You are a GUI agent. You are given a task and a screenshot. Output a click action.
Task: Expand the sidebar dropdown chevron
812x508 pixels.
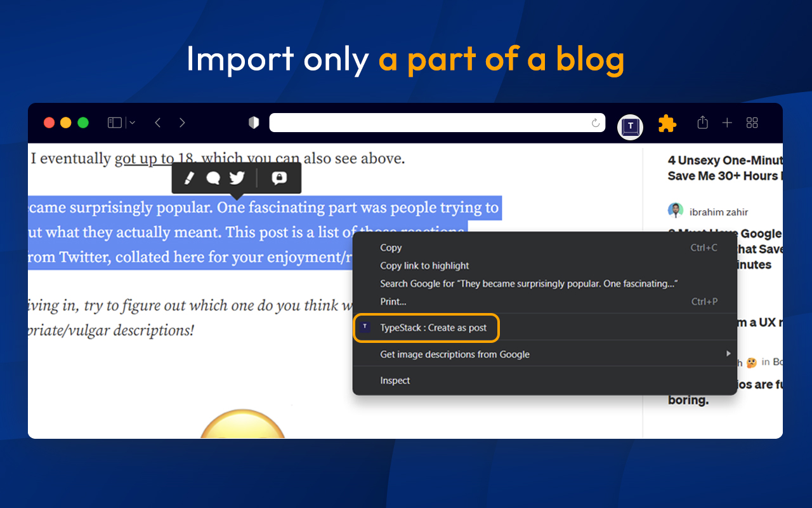132,123
